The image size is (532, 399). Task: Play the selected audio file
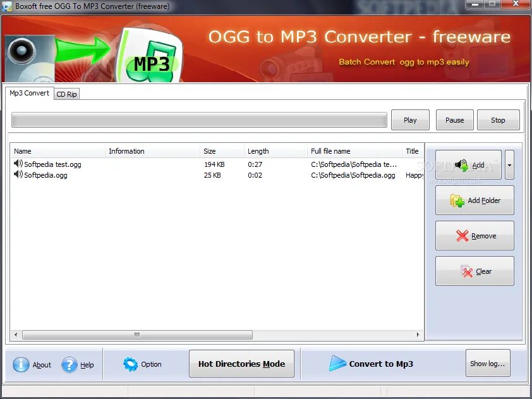click(x=410, y=120)
